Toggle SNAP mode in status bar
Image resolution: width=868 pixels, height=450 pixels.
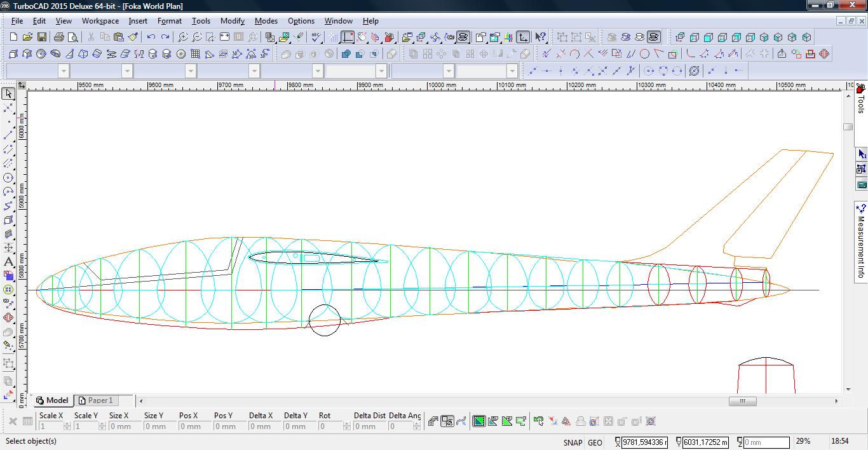click(572, 442)
